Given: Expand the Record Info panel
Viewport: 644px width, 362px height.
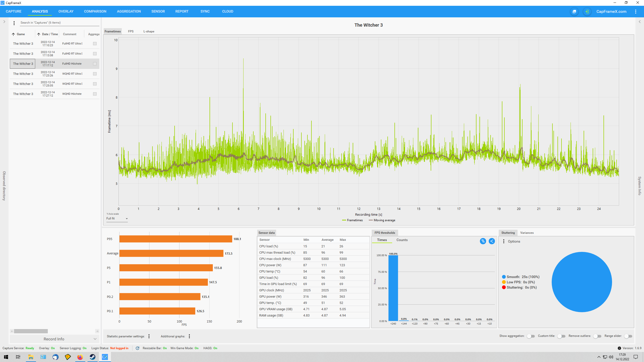Looking at the screenshot, I should click(54, 339).
